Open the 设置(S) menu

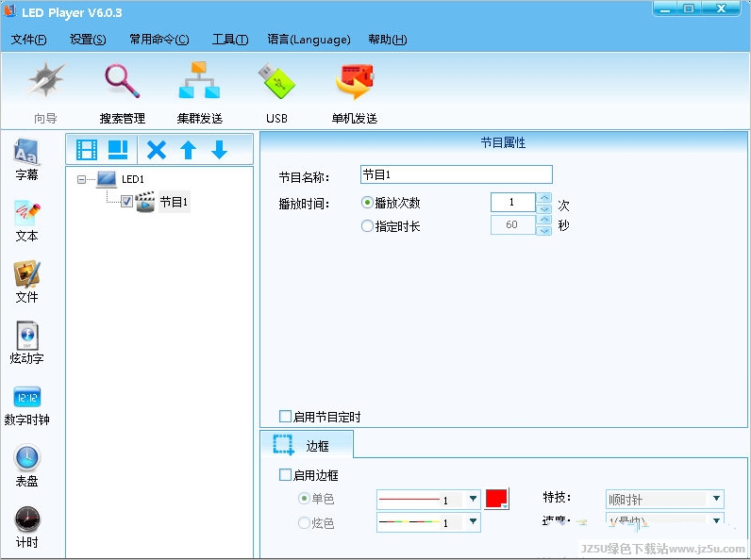(x=88, y=40)
